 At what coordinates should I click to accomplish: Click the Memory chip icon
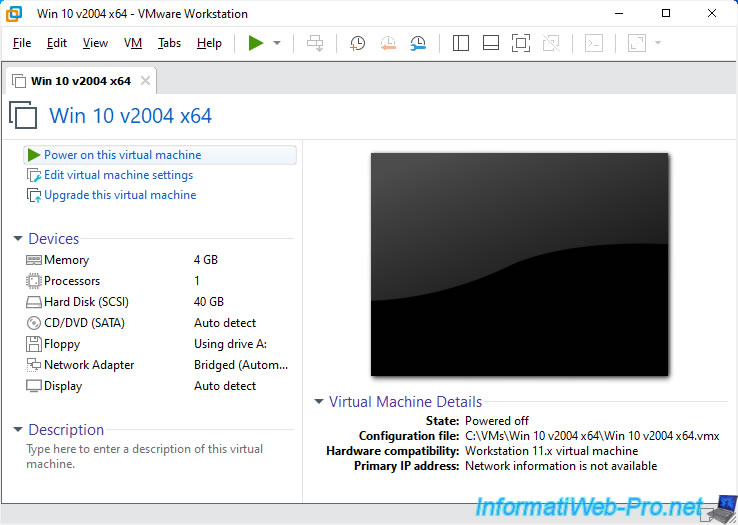tap(34, 260)
